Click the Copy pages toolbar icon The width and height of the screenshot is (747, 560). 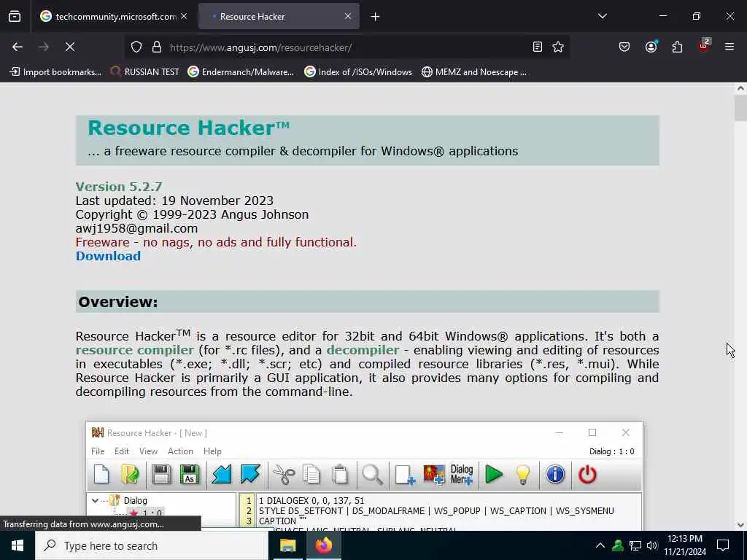pyautogui.click(x=311, y=475)
